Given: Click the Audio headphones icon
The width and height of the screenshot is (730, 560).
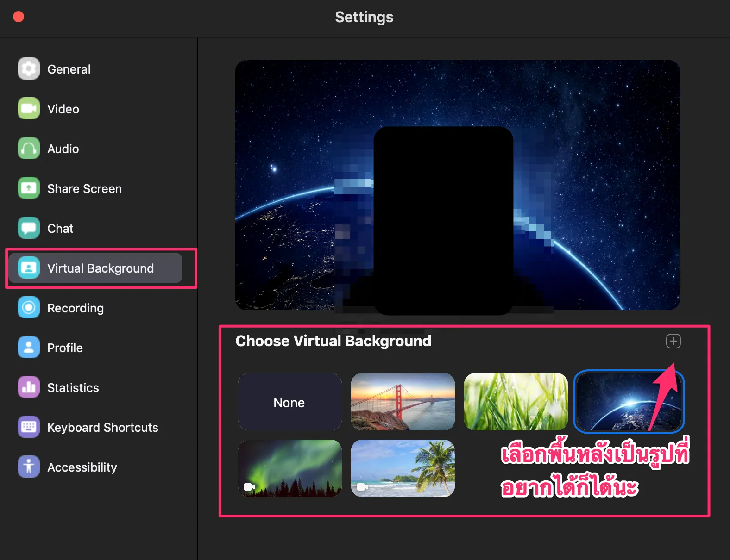Looking at the screenshot, I should click(x=29, y=149).
